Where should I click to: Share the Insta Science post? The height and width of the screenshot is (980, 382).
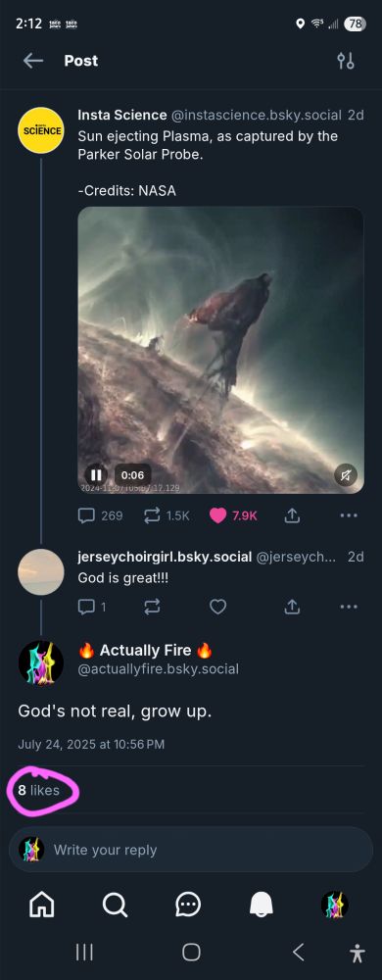[x=292, y=515]
